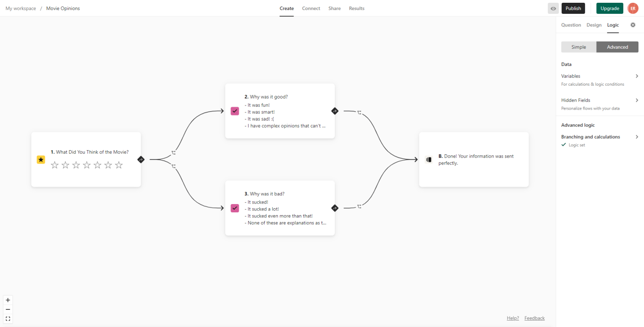
Task: Click the 'For calculations & logic conditions' description
Action: [592, 84]
